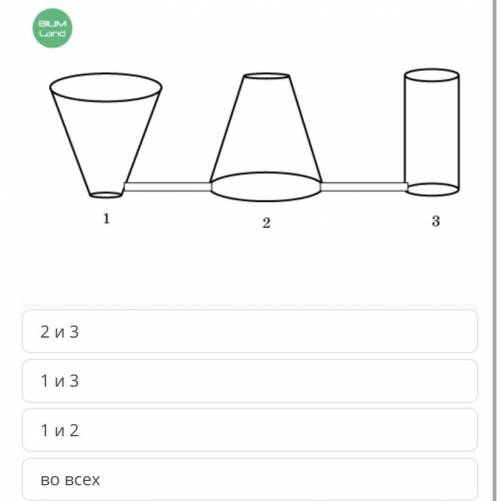Screen dimensions: 500x501
Task: Select the "во всех" answer option
Action: click(x=250, y=479)
